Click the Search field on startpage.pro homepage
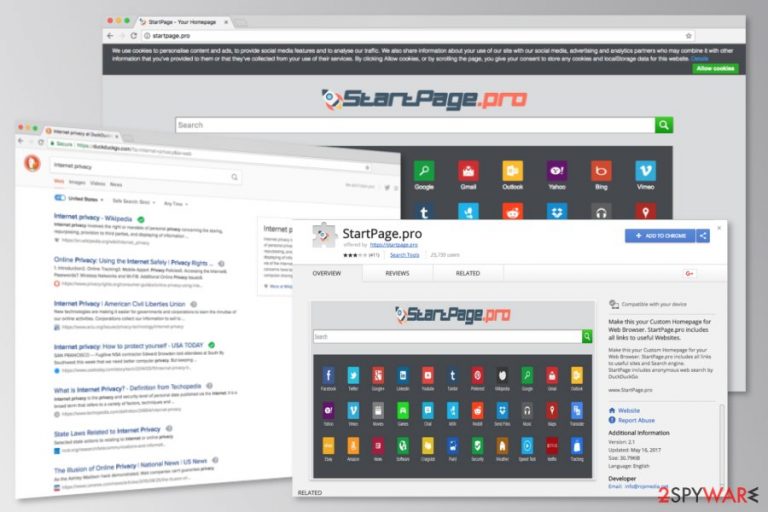768x512 pixels. pyautogui.click(x=415, y=125)
